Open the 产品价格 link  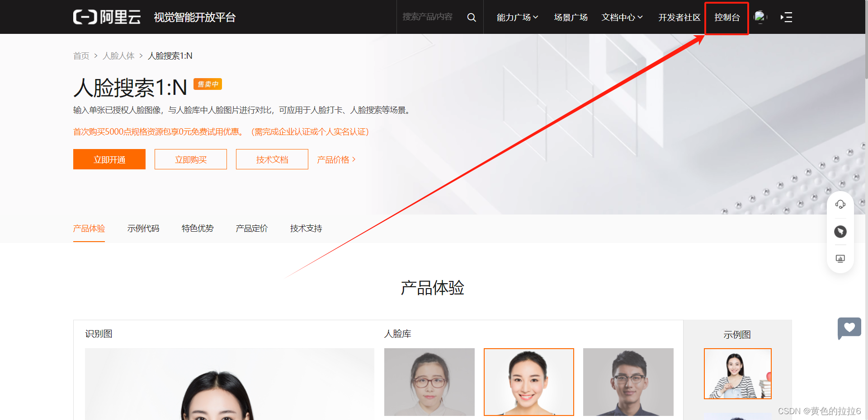[336, 159]
